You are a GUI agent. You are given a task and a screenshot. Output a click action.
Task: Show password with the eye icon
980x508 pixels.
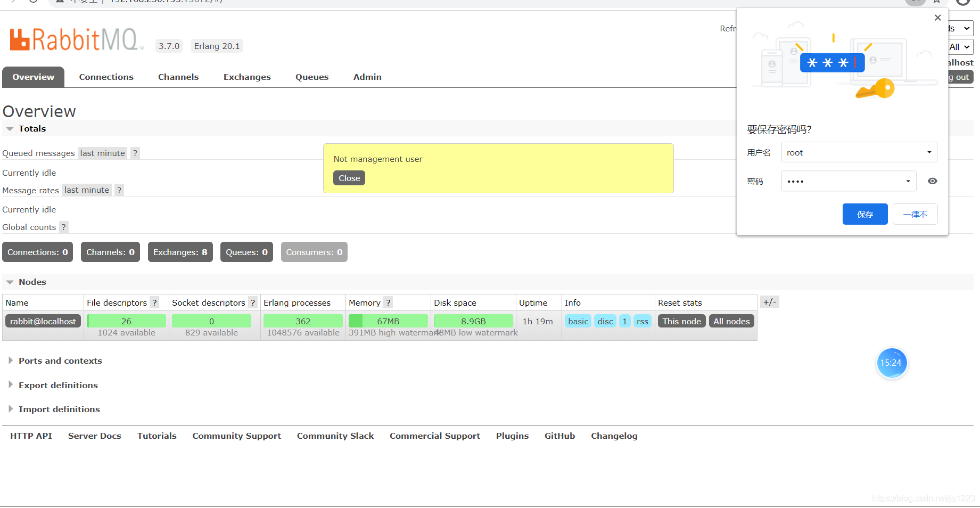click(932, 181)
